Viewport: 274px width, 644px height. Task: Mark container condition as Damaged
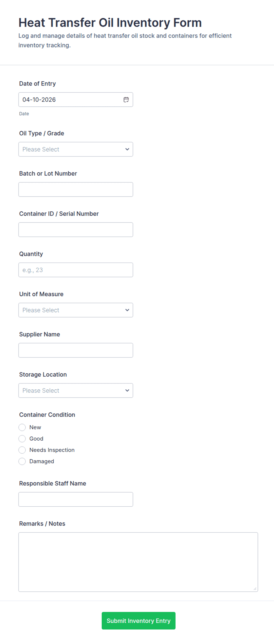coord(22,461)
